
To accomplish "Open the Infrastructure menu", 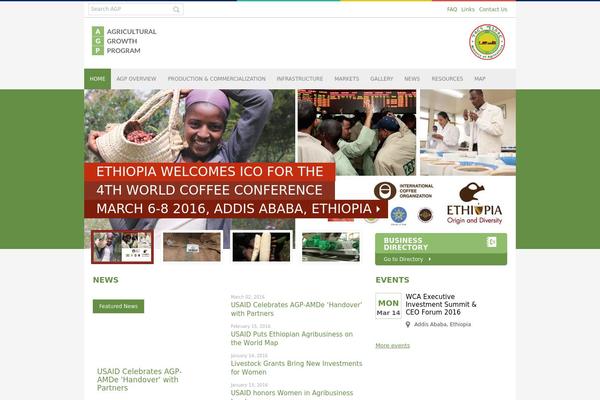I will (x=300, y=79).
